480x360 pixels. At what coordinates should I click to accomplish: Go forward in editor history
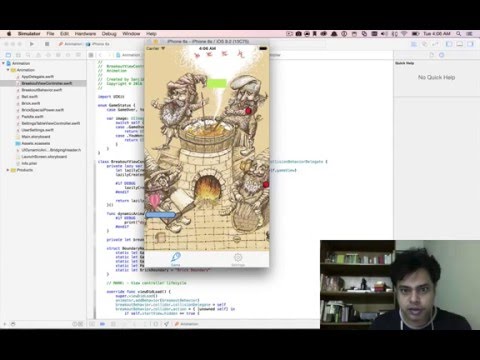[x=109, y=55]
